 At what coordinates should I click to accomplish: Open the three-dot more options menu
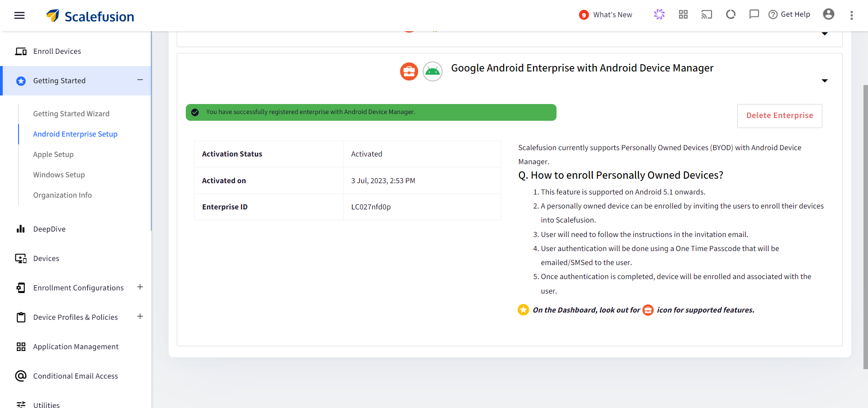pyautogui.click(x=852, y=15)
